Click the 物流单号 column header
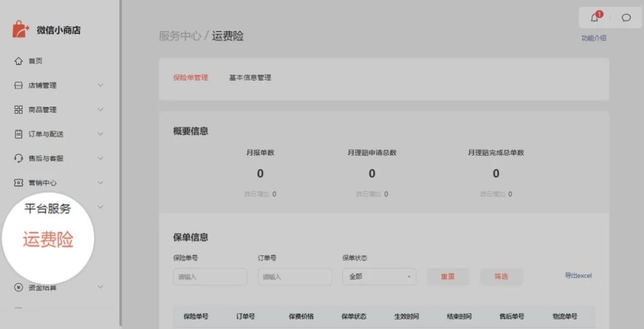Viewport: 644px width, 329px height. pos(565,316)
